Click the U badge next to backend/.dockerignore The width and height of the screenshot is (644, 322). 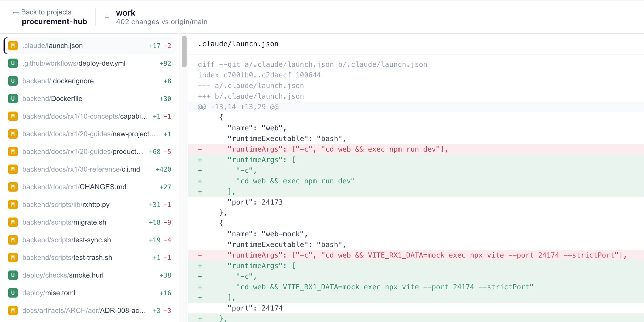tap(13, 81)
